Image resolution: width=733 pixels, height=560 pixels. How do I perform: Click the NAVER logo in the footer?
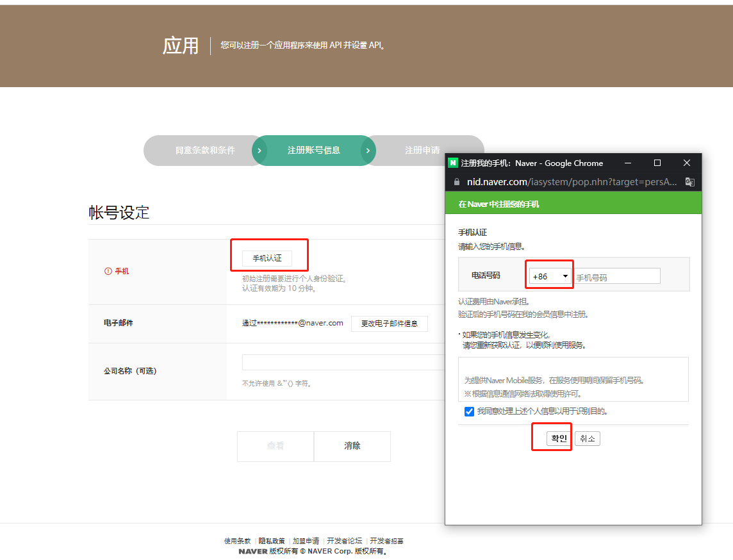click(253, 552)
